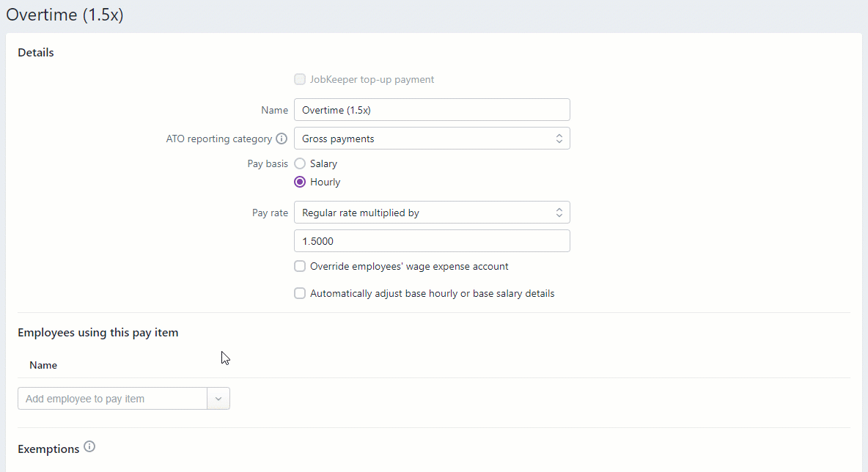Click the Name input field
Image resolution: width=868 pixels, height=472 pixels.
coord(432,109)
